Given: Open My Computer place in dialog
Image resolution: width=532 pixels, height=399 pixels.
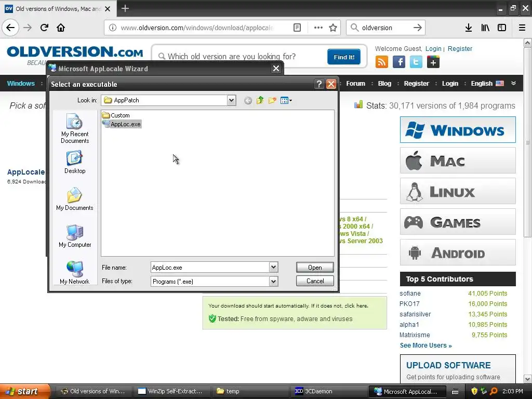Looking at the screenshot, I should (75, 236).
